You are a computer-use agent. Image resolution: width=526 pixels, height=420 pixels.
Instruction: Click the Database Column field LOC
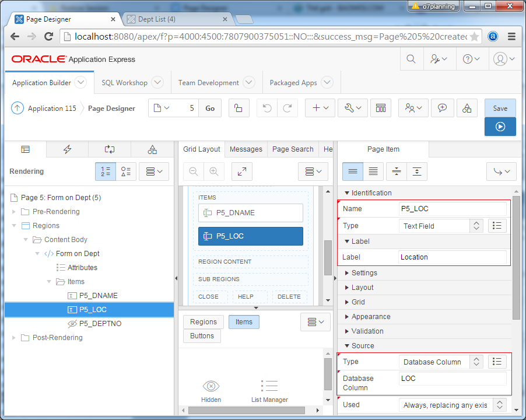pos(453,379)
